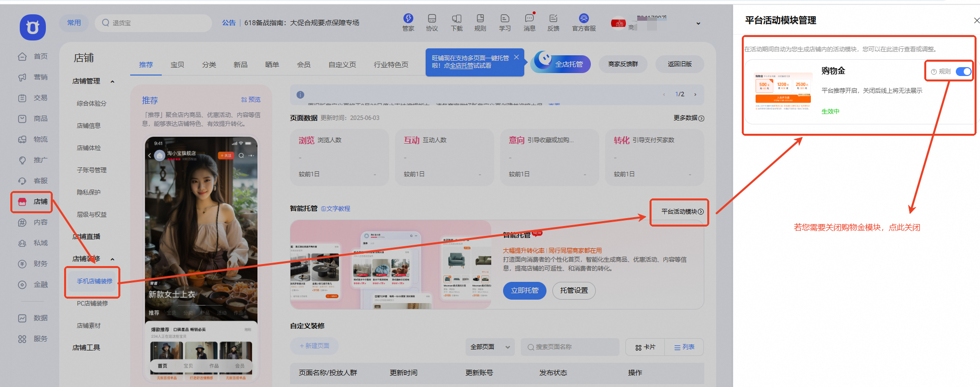Click 商家反馈群 button
This screenshot has width=980, height=387.
pos(623,64)
